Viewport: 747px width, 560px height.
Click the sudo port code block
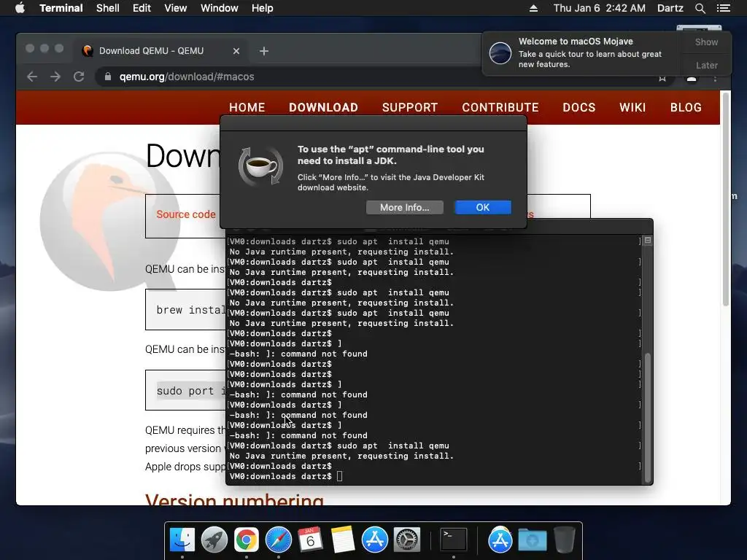tap(185, 391)
